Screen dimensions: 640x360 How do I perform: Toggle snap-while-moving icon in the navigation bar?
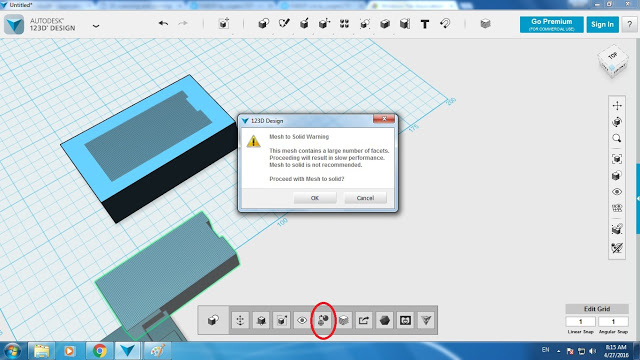tap(617, 229)
